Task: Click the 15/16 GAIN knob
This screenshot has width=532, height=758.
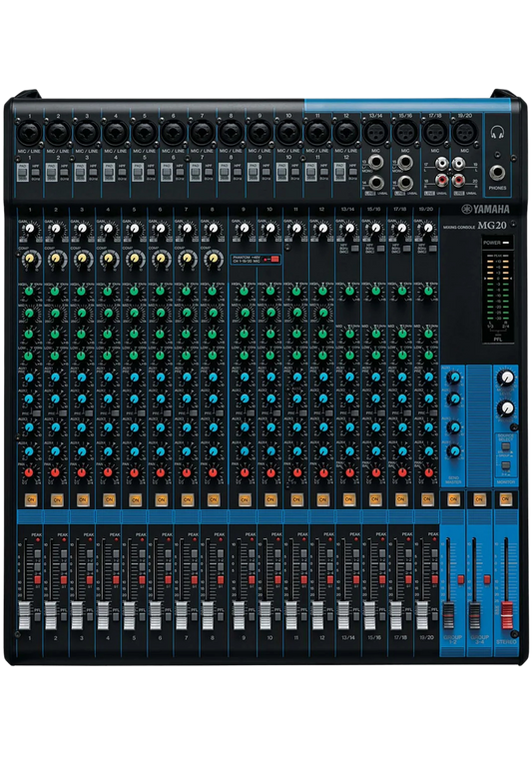Action: pyautogui.click(x=374, y=229)
